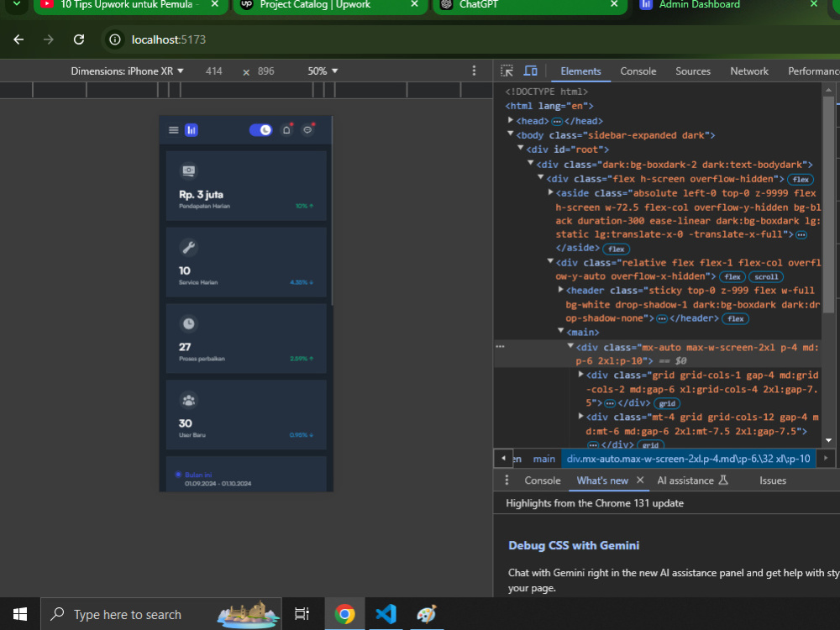Image resolution: width=840 pixels, height=630 pixels.
Task: Open the Windows Start menu
Action: point(20,614)
